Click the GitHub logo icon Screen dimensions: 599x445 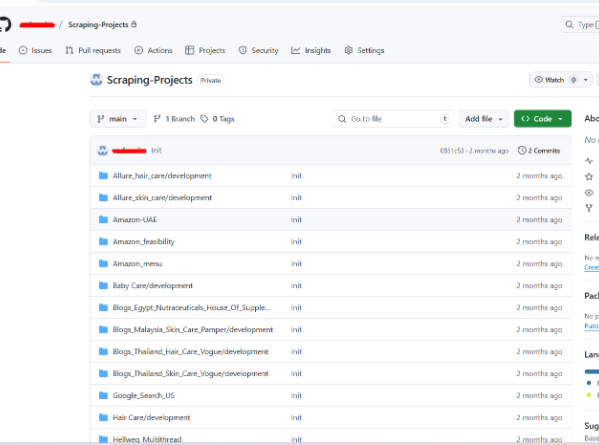[5, 25]
